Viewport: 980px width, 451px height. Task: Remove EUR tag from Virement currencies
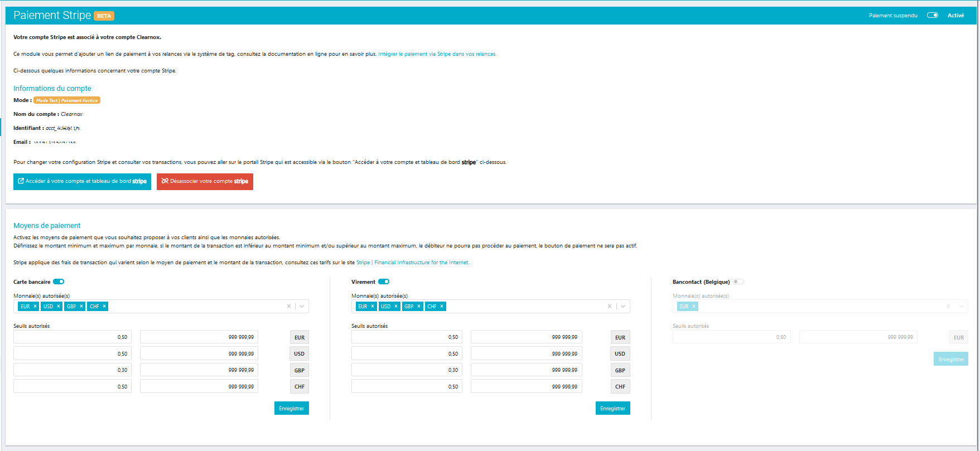click(x=373, y=307)
